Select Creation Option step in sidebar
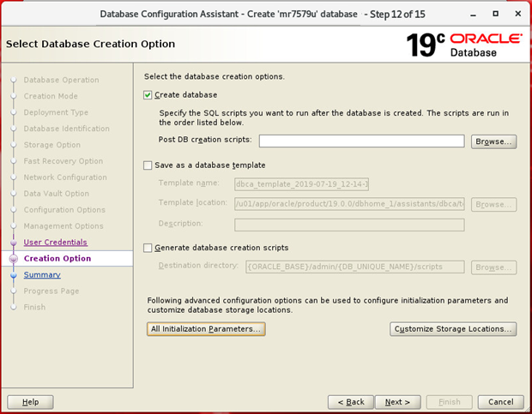532x414 pixels. pyautogui.click(x=57, y=259)
